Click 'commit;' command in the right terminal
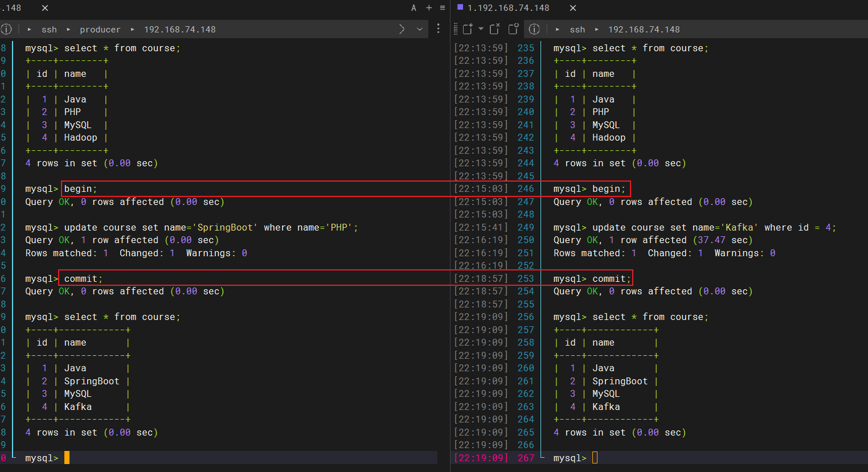The height and width of the screenshot is (472, 868). click(x=612, y=279)
